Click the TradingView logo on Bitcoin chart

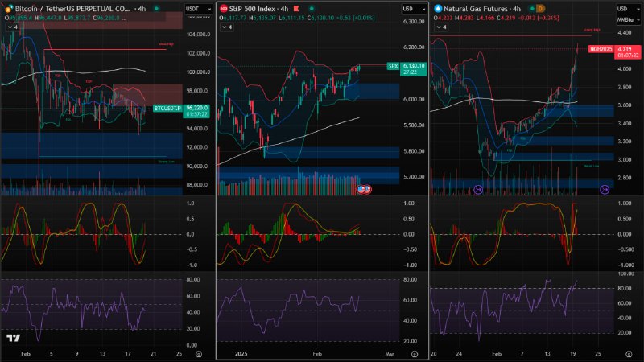click(x=14, y=338)
